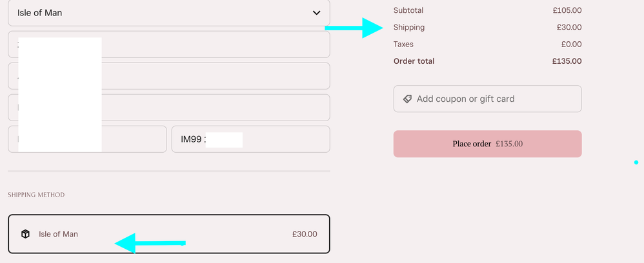
Task: Click the cyan arrow pointing to Shipping
Action: (354, 28)
